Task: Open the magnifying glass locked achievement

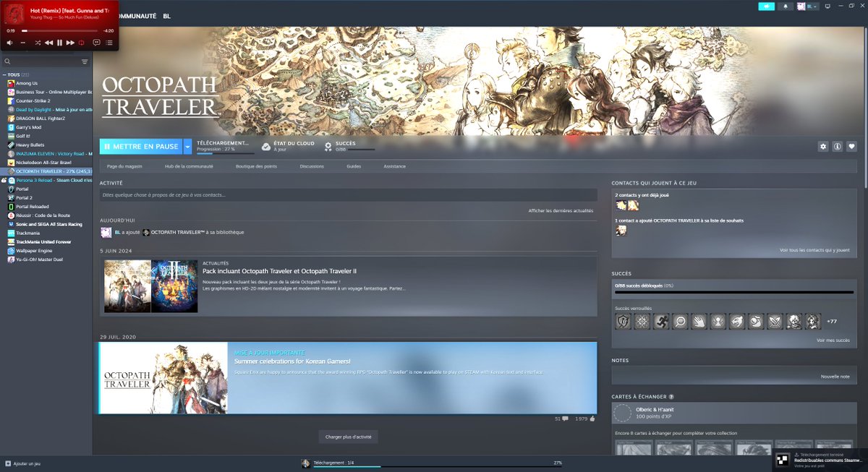Action: click(680, 321)
